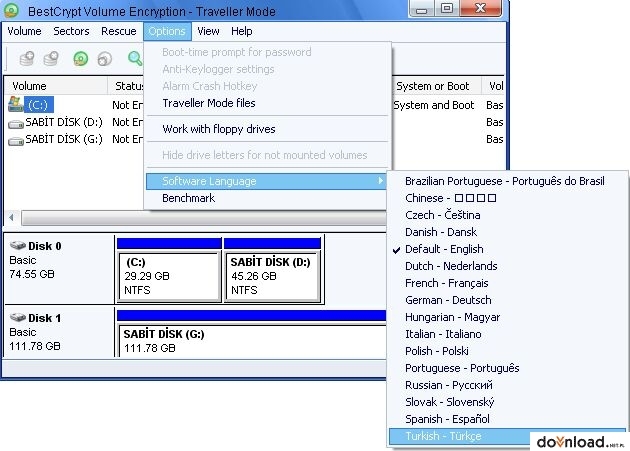630x451 pixels.
Task: Click the disk stack with X toolbar icon
Action: 51,59
